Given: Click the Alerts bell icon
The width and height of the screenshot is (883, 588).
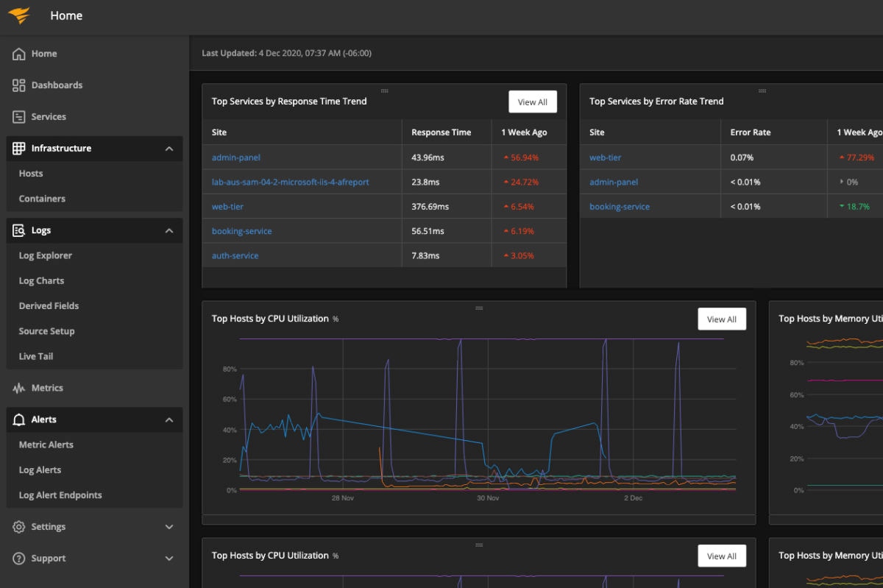Looking at the screenshot, I should pyautogui.click(x=18, y=419).
